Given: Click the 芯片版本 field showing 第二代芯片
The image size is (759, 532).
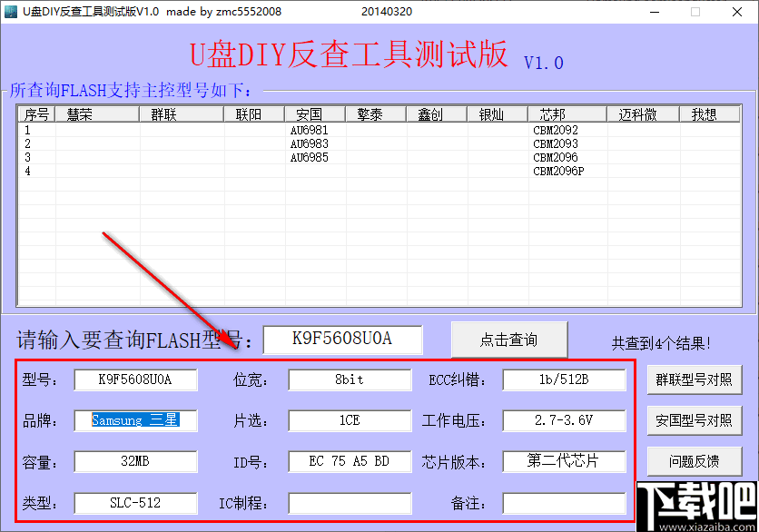Looking at the screenshot, I should tap(564, 461).
